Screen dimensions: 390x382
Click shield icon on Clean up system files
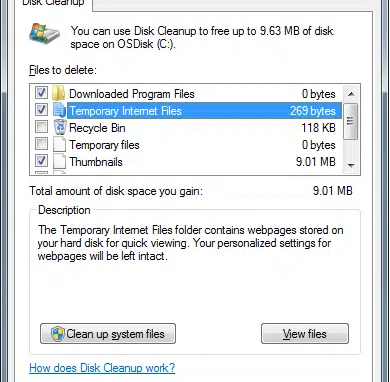[x=58, y=334]
